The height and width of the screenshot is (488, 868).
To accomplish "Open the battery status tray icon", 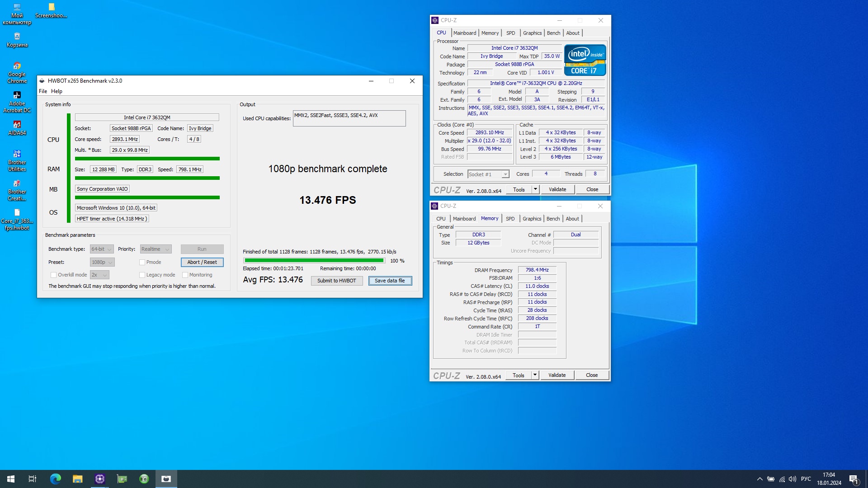I will (x=771, y=479).
